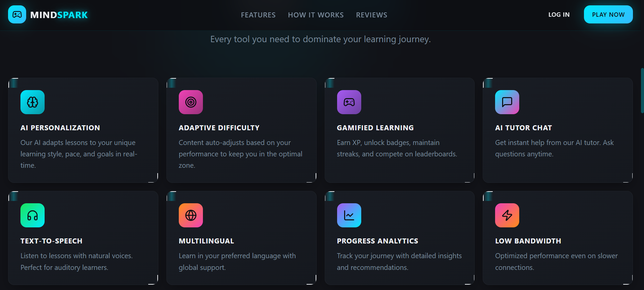644x290 pixels.
Task: Click the AI Tutor Chat bubble icon
Action: [507, 102]
